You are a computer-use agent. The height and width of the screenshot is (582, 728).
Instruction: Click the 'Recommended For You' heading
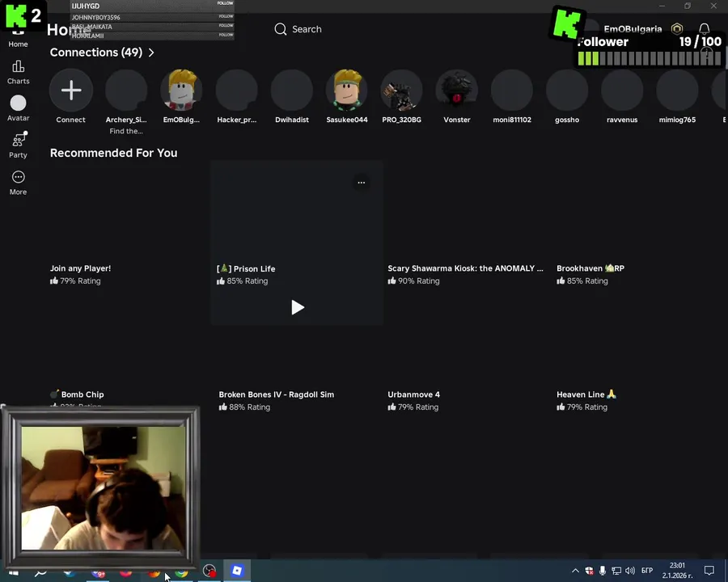(114, 153)
